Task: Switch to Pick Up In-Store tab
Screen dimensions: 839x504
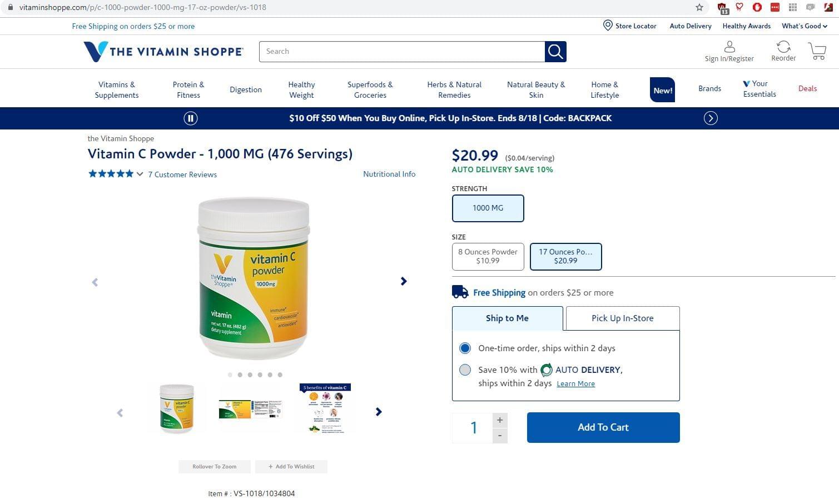Action: tap(622, 318)
